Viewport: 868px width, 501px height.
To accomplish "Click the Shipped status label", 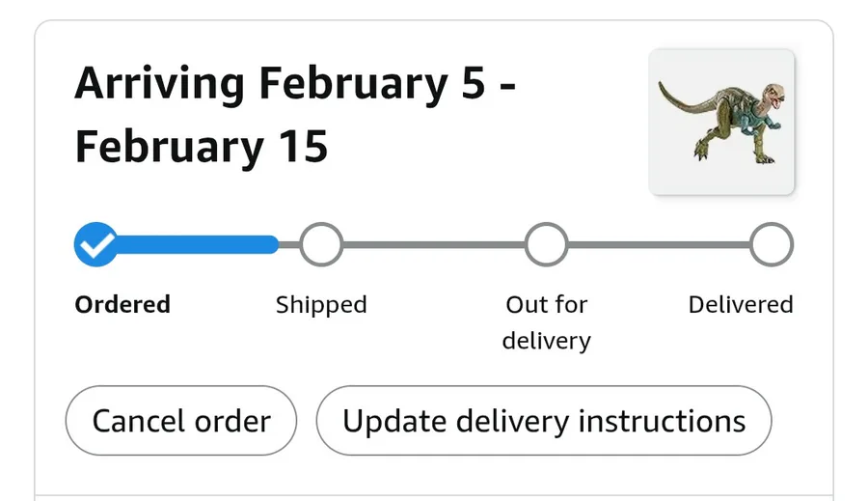I will click(x=321, y=305).
